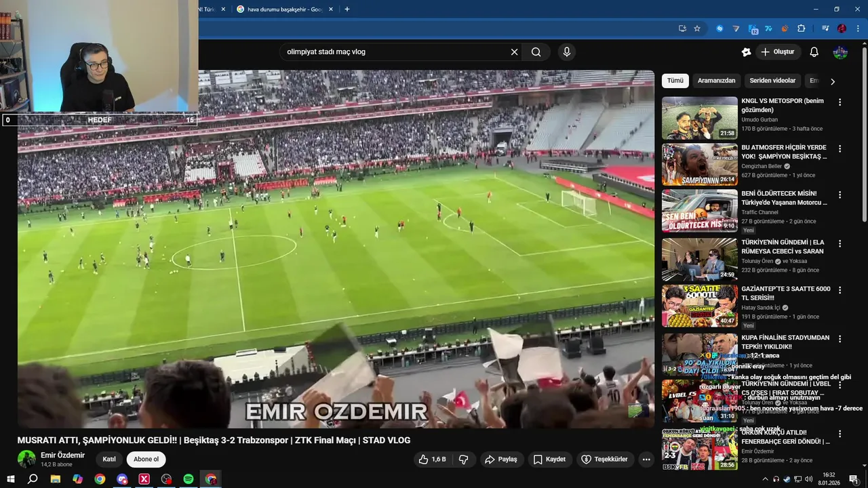Click the main video player area
The width and height of the screenshot is (868, 488).
pyautogui.click(x=336, y=249)
